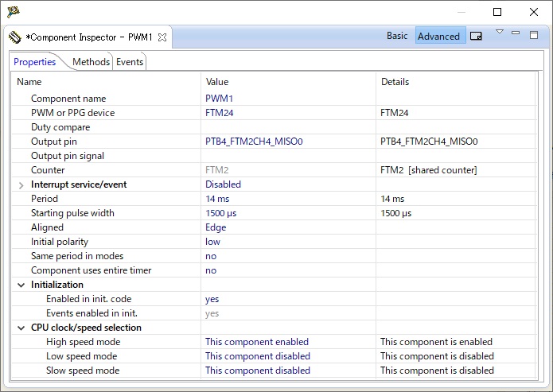Maximize the Component Inspector panel

coord(534,34)
